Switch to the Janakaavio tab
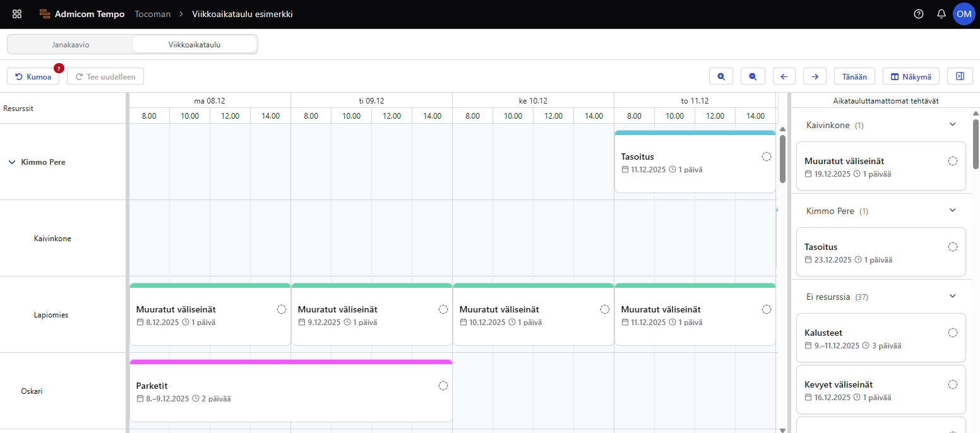The image size is (980, 433). click(x=70, y=45)
